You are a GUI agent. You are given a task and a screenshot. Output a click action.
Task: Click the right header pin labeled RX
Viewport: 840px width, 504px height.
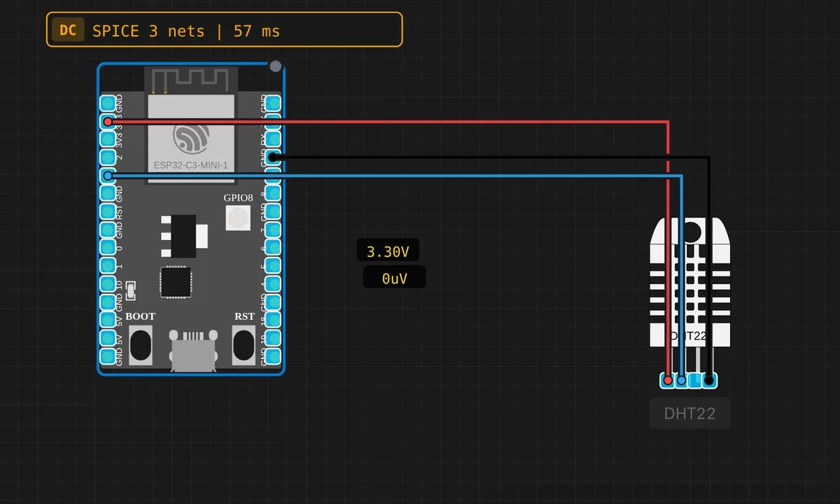(274, 139)
